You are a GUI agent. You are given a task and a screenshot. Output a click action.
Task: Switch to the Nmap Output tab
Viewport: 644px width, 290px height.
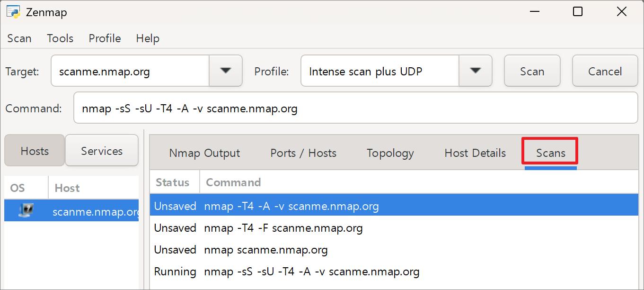204,153
